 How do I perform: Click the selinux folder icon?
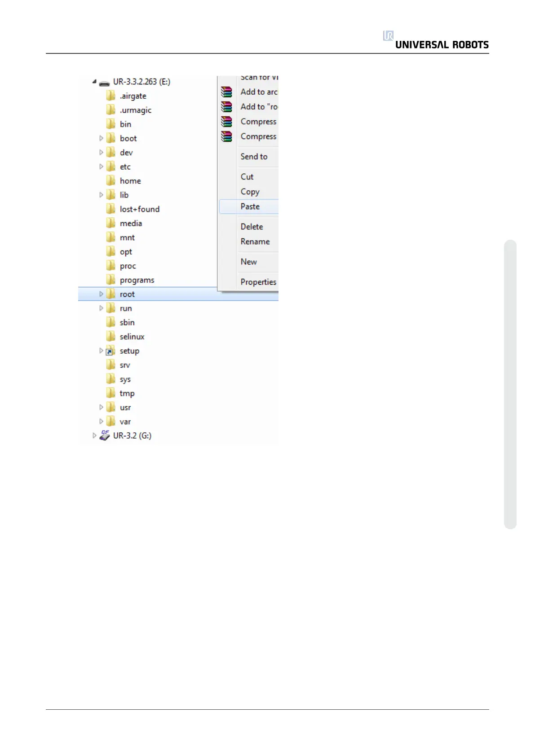(111, 336)
